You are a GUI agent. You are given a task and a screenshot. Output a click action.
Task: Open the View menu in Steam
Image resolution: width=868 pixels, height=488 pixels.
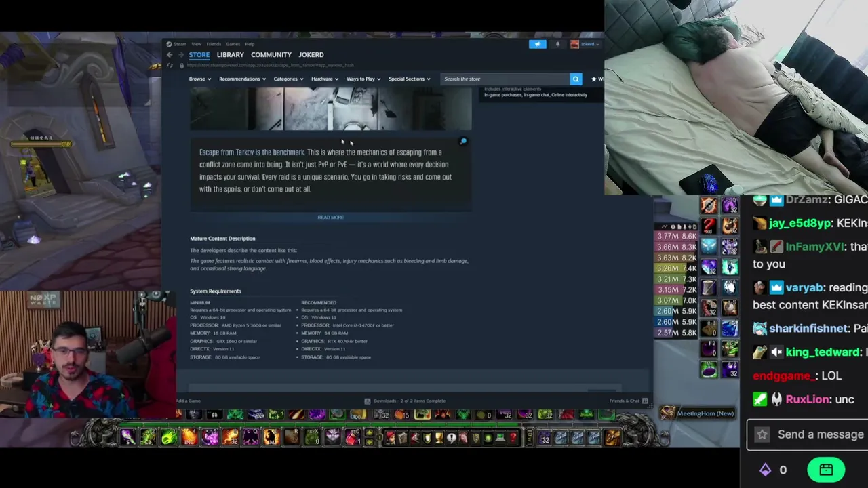pos(196,44)
